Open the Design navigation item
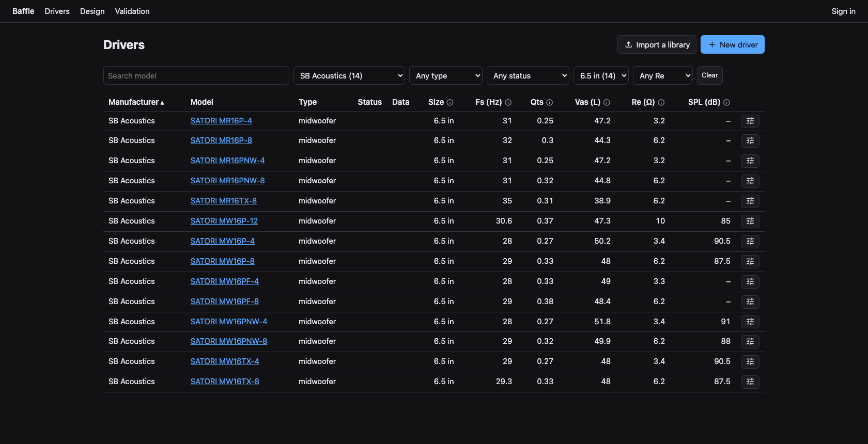Viewport: 868px width, 444px height. 92,11
